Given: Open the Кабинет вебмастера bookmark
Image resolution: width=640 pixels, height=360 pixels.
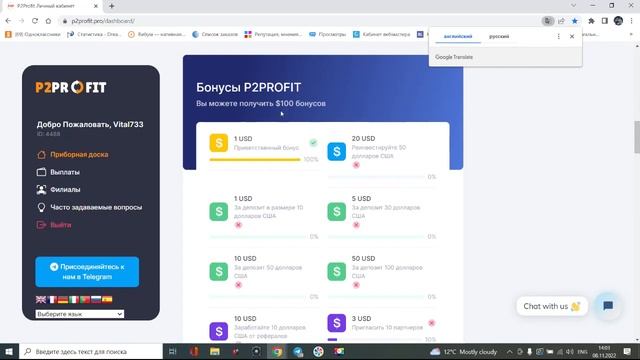Looking at the screenshot, I should point(381,34).
